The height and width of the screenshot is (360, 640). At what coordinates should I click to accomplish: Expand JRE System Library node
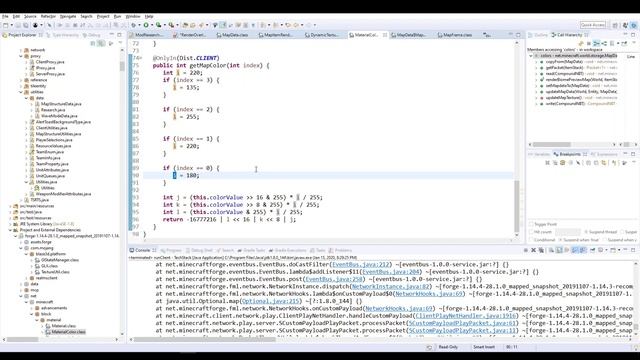pyautogui.click(x=11, y=224)
